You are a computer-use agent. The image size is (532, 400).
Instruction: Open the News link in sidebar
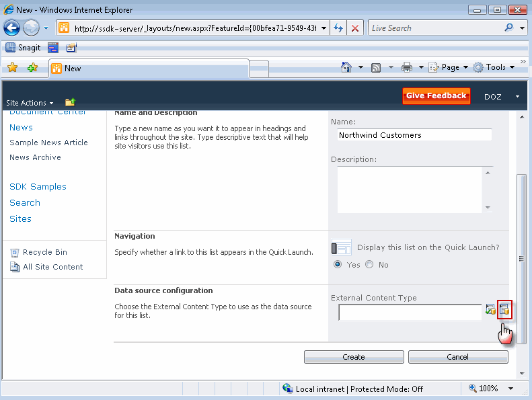tap(21, 128)
